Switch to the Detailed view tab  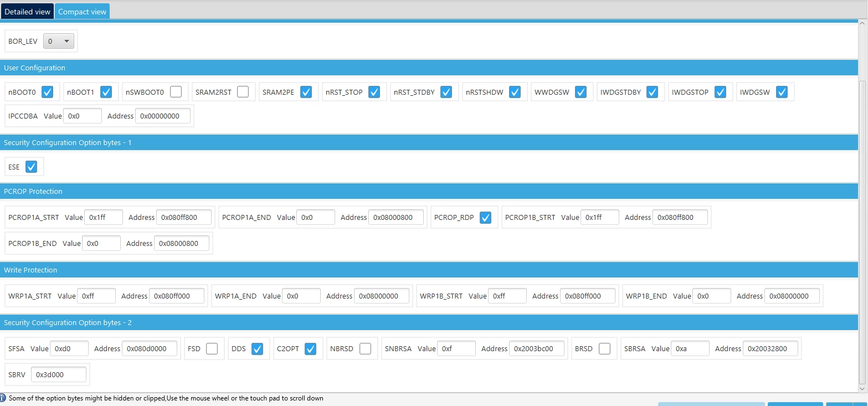[27, 12]
